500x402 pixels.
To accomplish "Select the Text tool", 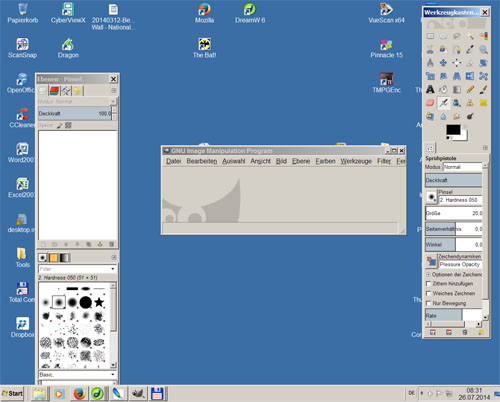I will 430,89.
